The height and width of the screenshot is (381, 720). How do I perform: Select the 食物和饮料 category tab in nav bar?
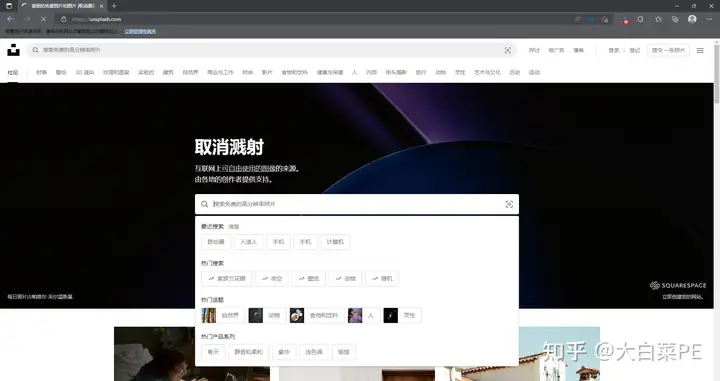pos(294,73)
